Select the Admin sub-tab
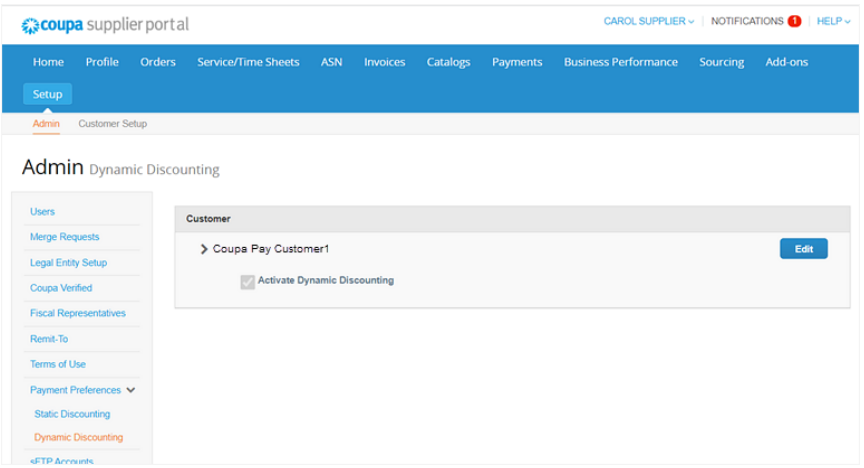 [x=46, y=123]
